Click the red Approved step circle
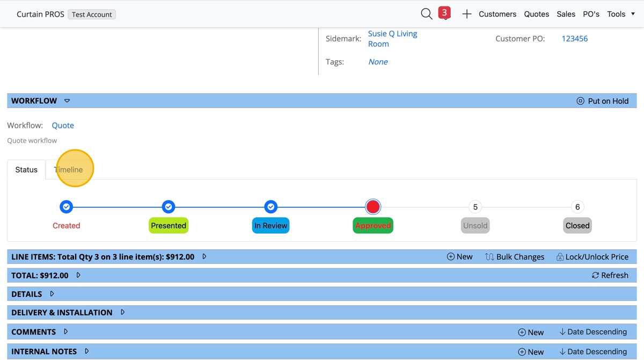Screen dimensions: 644x360 click(373, 207)
